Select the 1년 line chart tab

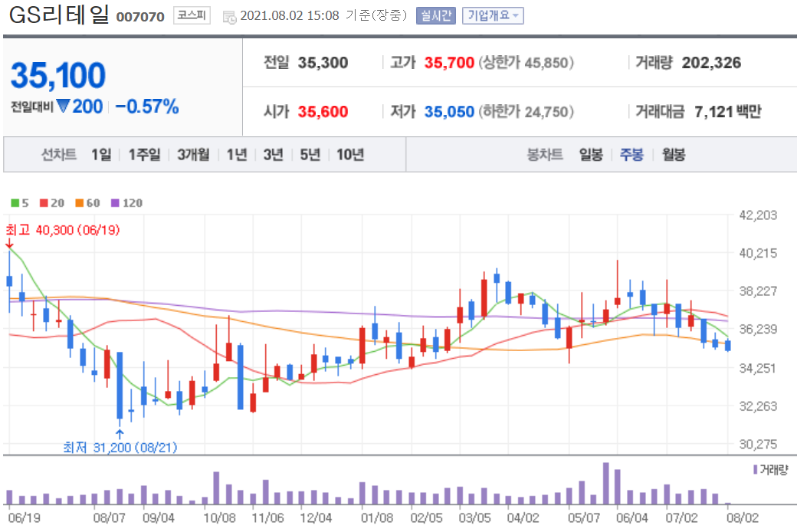coord(237,154)
